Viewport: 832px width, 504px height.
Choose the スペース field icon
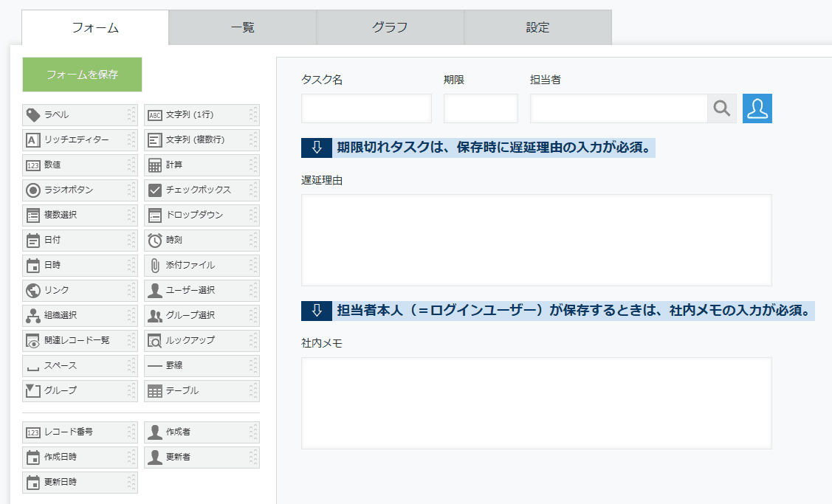point(33,367)
